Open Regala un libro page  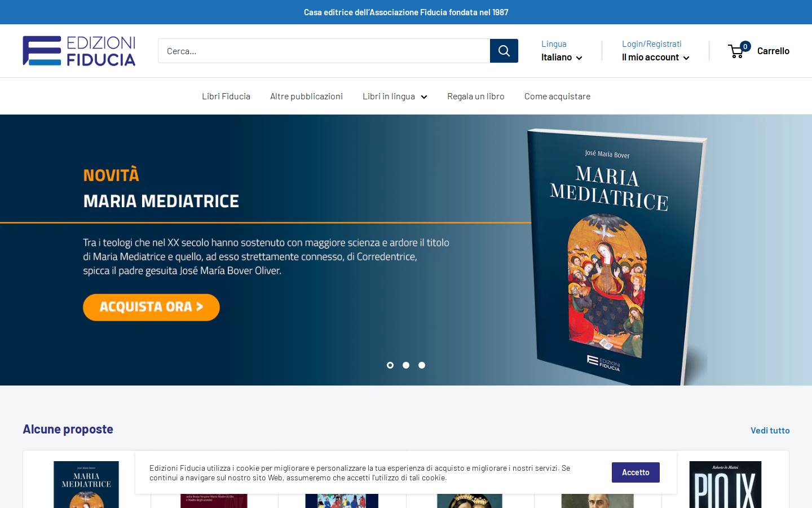pyautogui.click(x=476, y=96)
